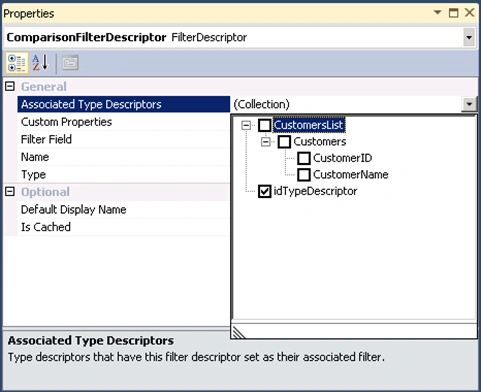Select the Name property row

(x=124, y=157)
